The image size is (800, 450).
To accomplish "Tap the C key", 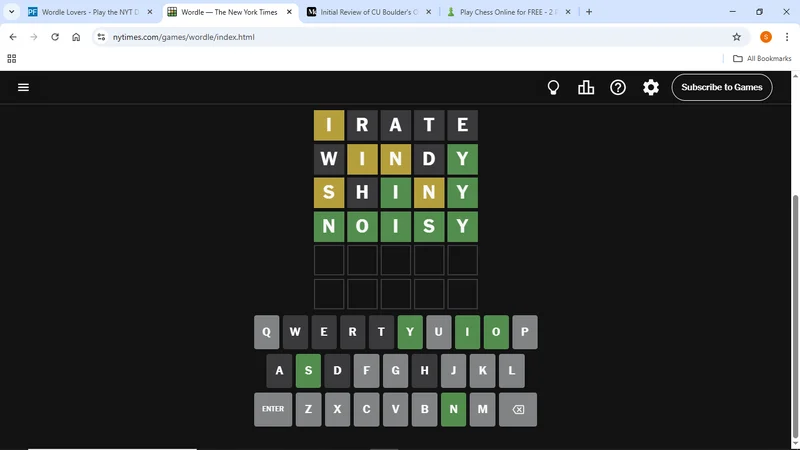I will click(366, 409).
